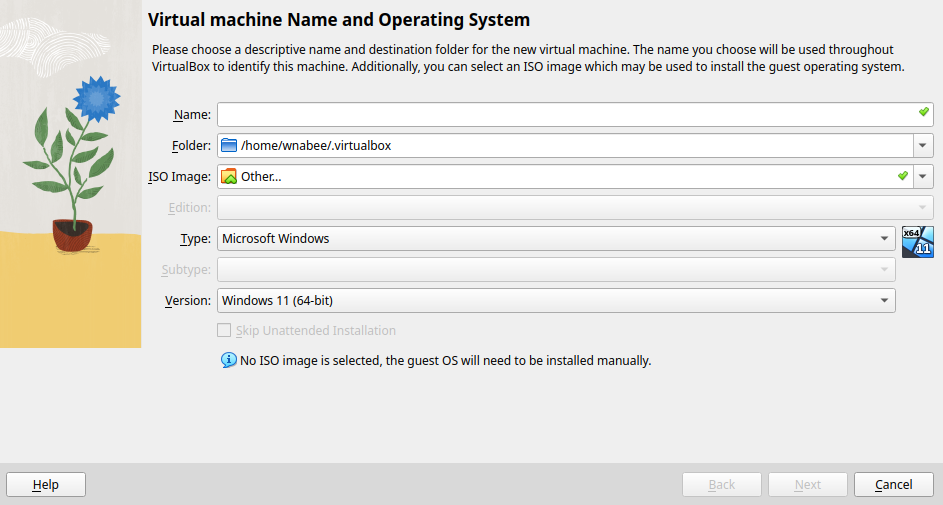Click the disabled Subtype dropdown
The image size is (943, 505).
pos(556,269)
